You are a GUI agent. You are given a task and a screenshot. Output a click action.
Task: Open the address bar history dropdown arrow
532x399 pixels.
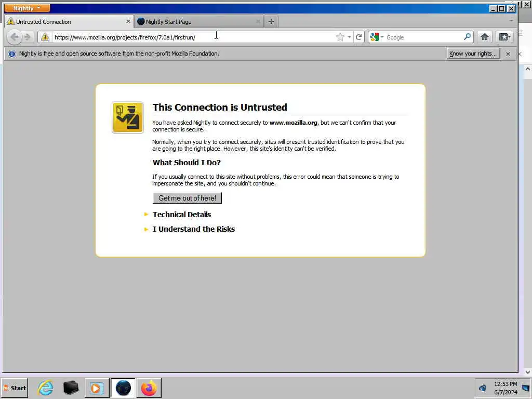tap(349, 37)
